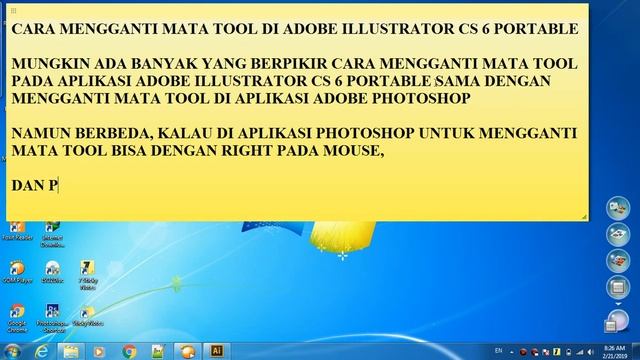Open the network signal tray icon
The width and height of the screenshot is (640, 360).
coord(580,352)
